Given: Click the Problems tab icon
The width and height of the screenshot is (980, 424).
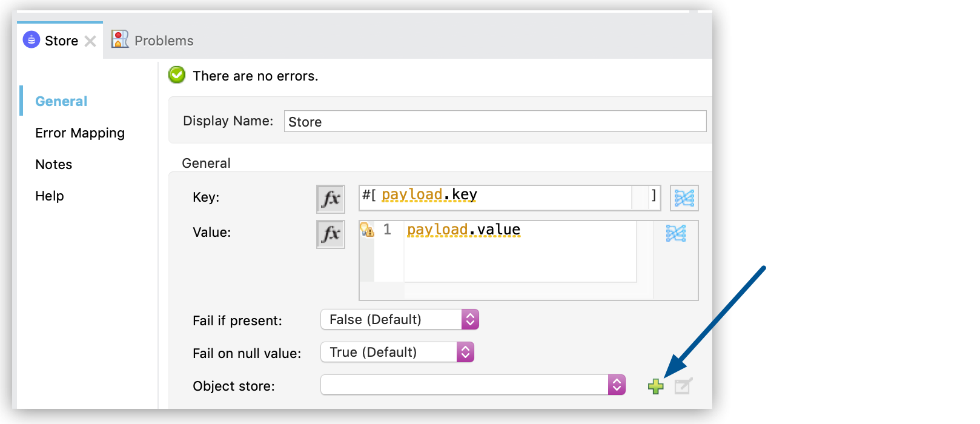Looking at the screenshot, I should click(120, 40).
